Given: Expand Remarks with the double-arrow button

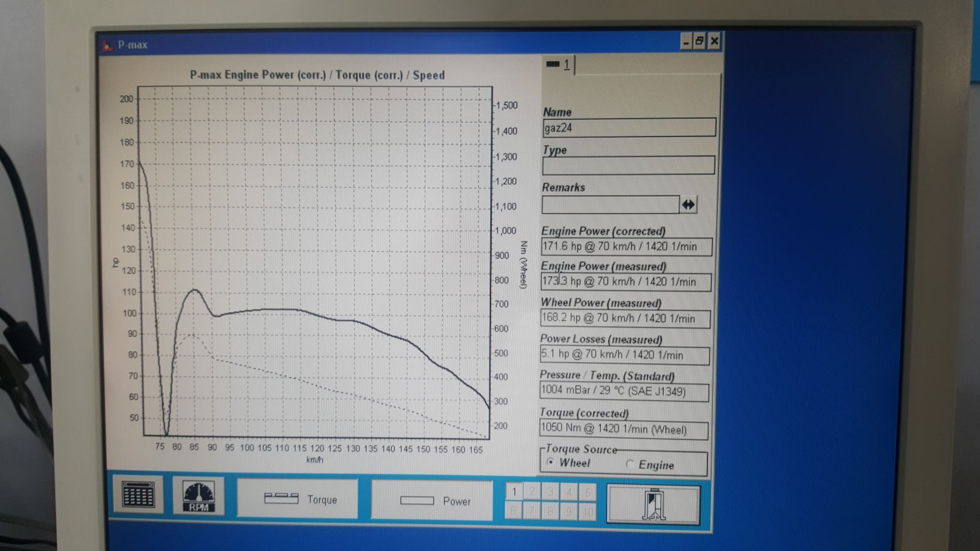Looking at the screenshot, I should [x=688, y=204].
